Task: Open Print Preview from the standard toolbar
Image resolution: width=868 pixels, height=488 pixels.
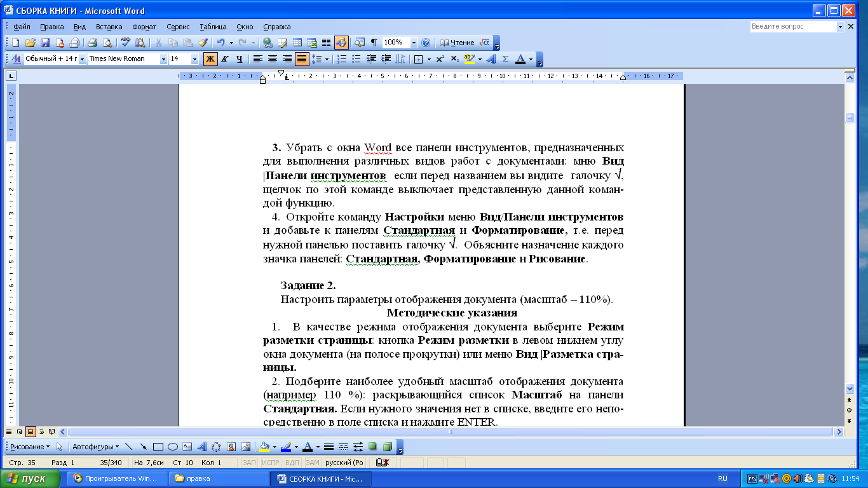Action: (107, 43)
